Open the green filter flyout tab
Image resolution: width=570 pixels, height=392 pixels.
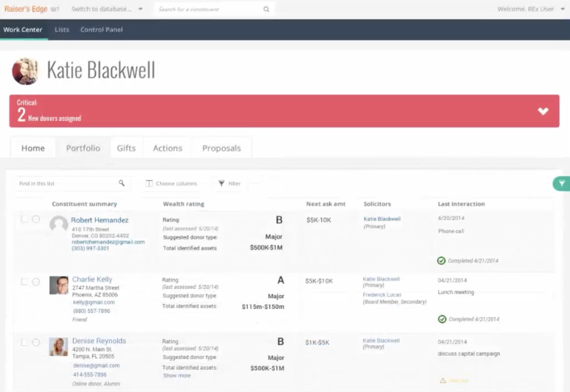[x=562, y=184]
